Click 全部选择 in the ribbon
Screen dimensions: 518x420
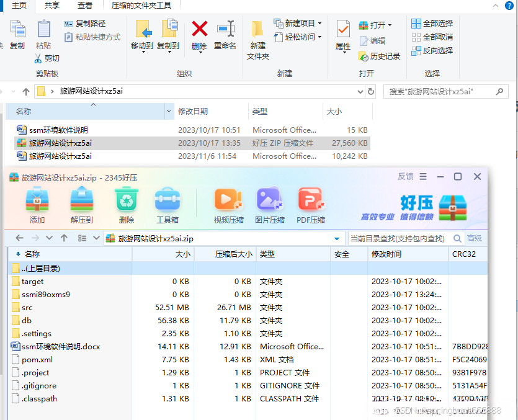click(x=432, y=24)
